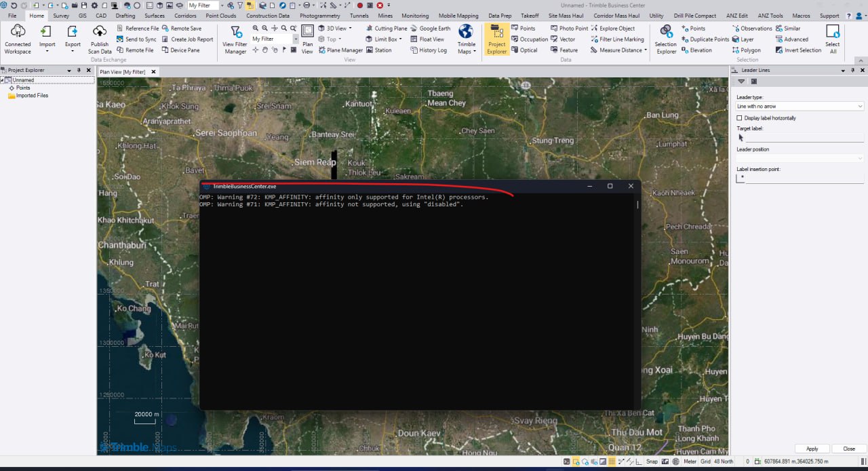Collapse the Unnamed project tree node
The width and height of the screenshot is (868, 471).
pos(2,80)
